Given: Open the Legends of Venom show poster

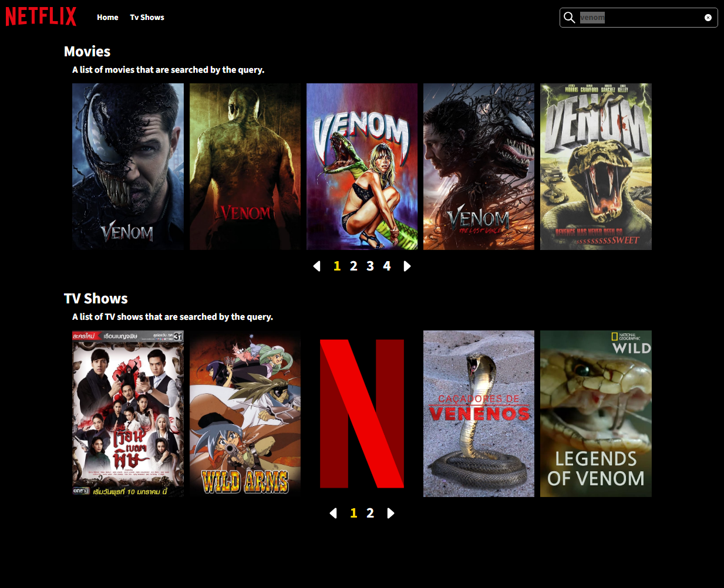Looking at the screenshot, I should coord(595,414).
